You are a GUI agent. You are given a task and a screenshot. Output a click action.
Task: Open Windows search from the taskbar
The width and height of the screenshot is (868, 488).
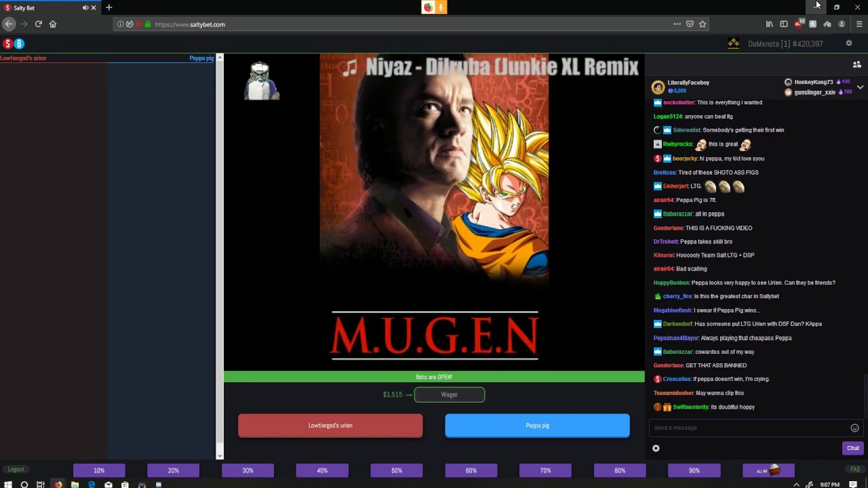[x=24, y=485]
